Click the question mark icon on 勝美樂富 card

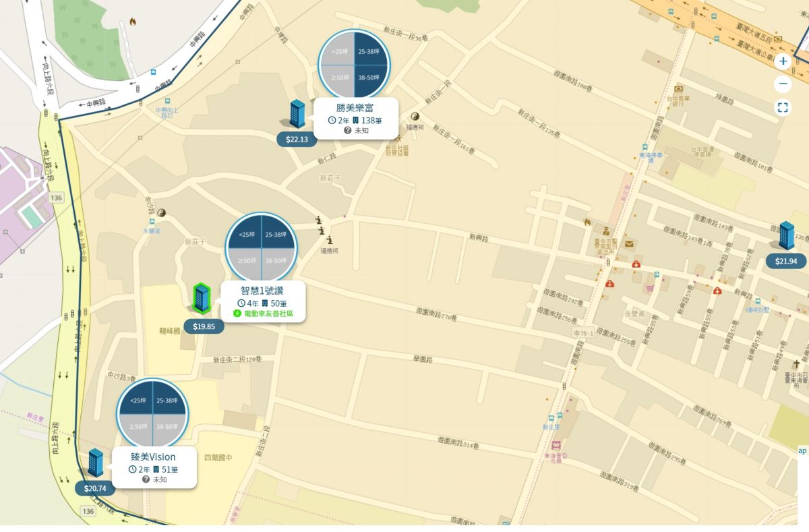pos(348,130)
